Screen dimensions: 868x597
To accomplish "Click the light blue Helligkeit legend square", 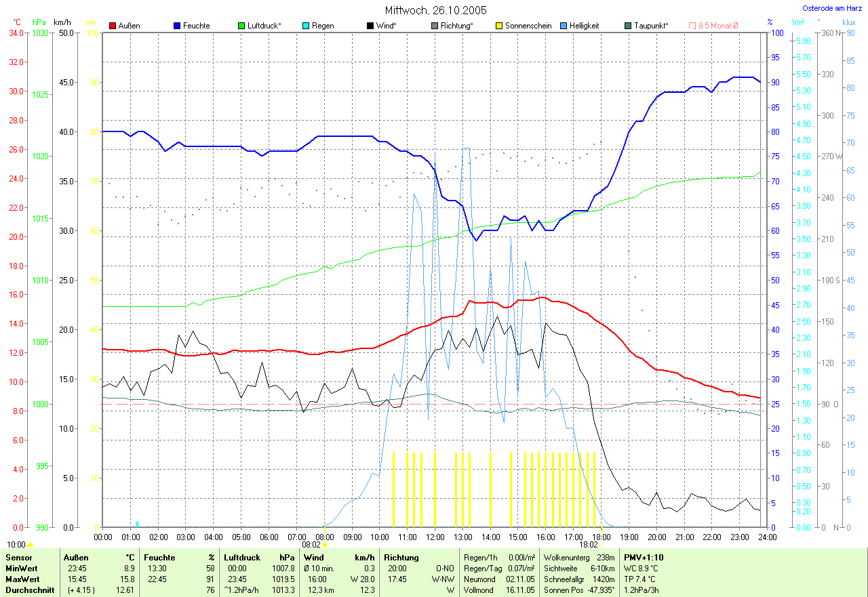I will (564, 26).
